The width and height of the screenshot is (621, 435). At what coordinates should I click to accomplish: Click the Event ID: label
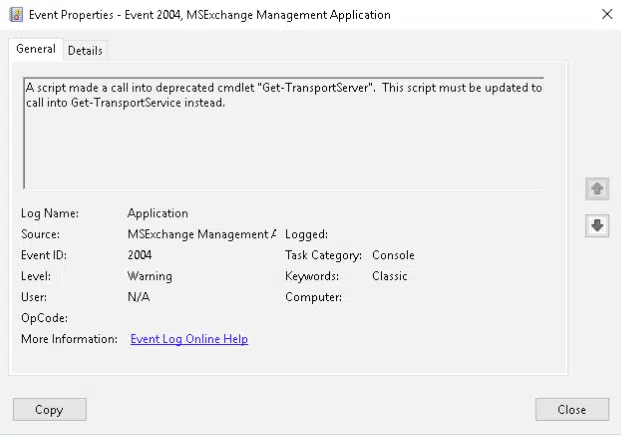click(44, 255)
